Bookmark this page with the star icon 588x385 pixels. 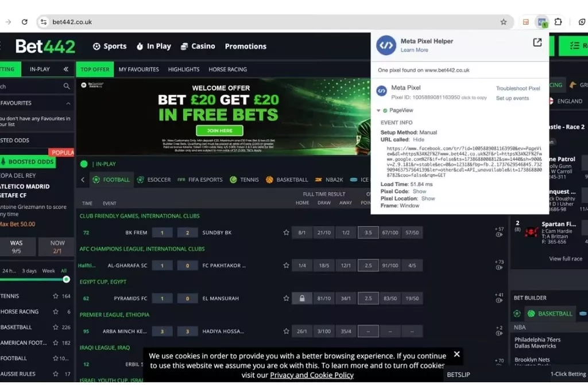pos(503,22)
